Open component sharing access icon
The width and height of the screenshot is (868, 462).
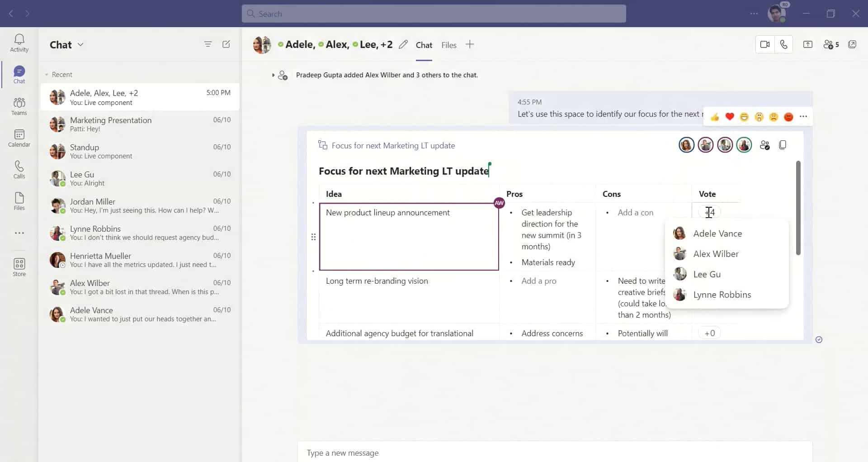point(764,145)
